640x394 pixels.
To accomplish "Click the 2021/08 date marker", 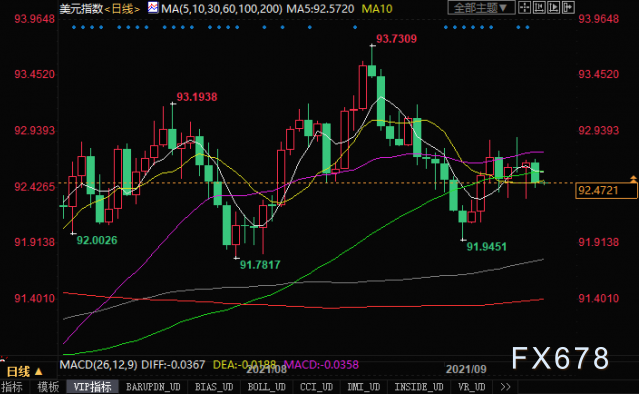I will tap(267, 369).
